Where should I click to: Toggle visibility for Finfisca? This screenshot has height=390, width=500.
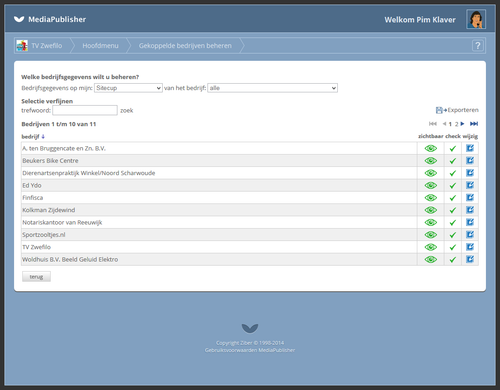point(431,198)
